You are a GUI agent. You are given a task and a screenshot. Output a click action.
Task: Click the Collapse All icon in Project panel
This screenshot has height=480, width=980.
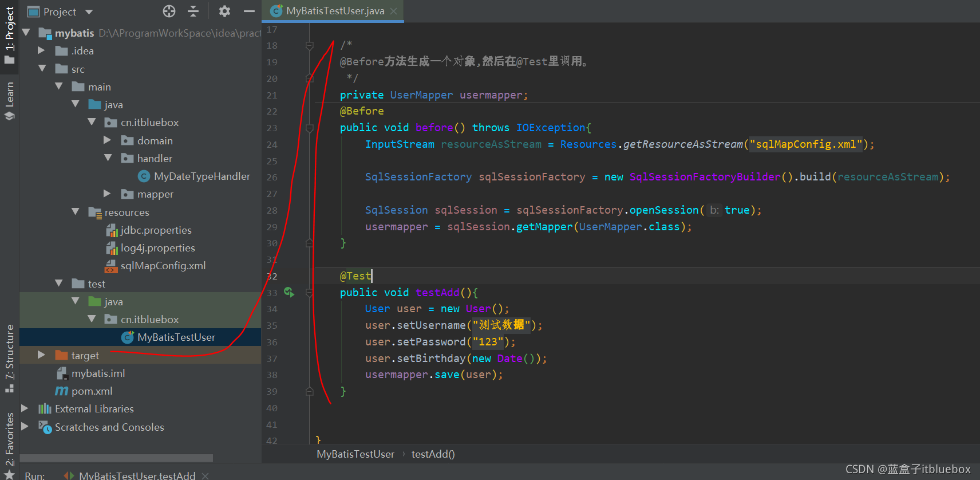[x=193, y=11]
